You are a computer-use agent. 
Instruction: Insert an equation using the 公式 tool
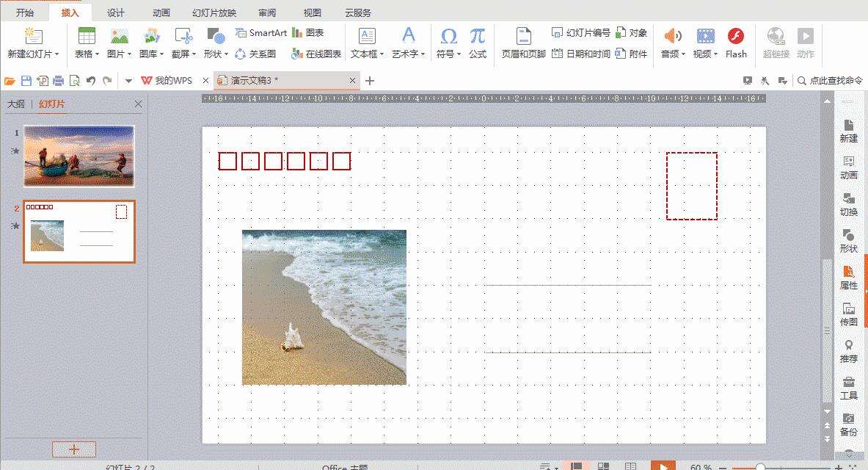pyautogui.click(x=478, y=44)
